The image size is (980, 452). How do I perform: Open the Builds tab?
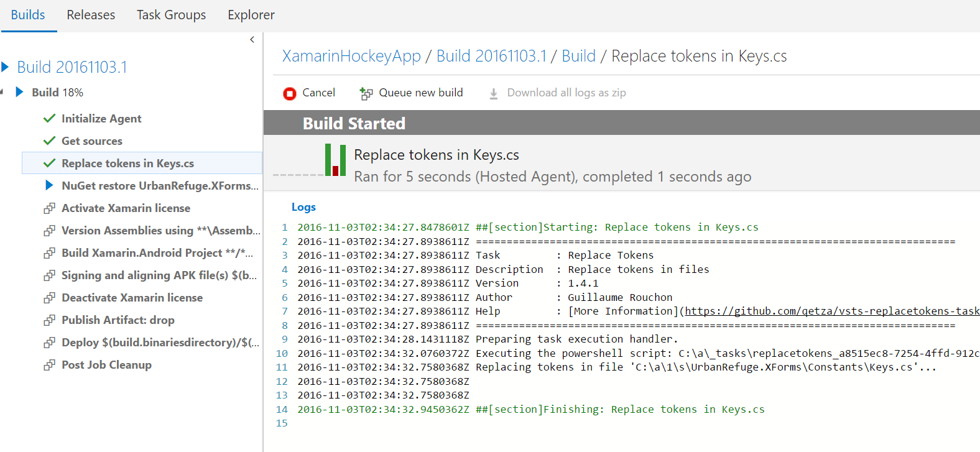point(28,15)
